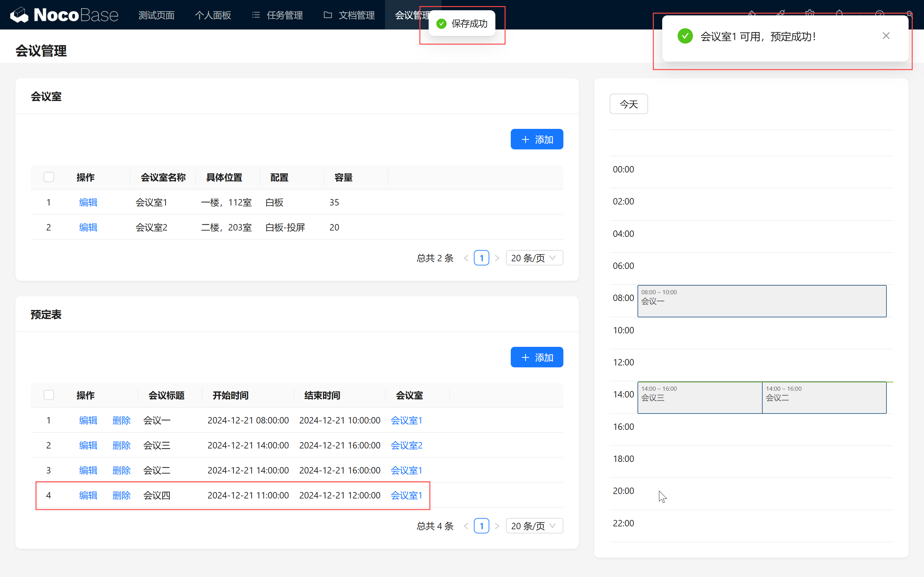This screenshot has height=577, width=924.
Task: Click next page arrow under 预定表 table
Action: tap(497, 526)
